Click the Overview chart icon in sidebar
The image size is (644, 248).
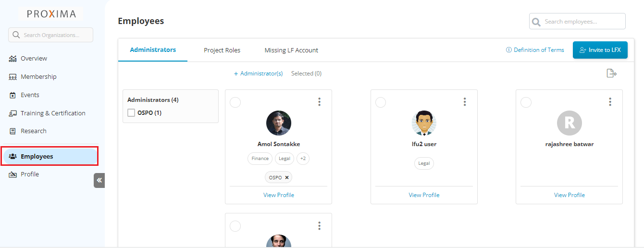(x=13, y=59)
